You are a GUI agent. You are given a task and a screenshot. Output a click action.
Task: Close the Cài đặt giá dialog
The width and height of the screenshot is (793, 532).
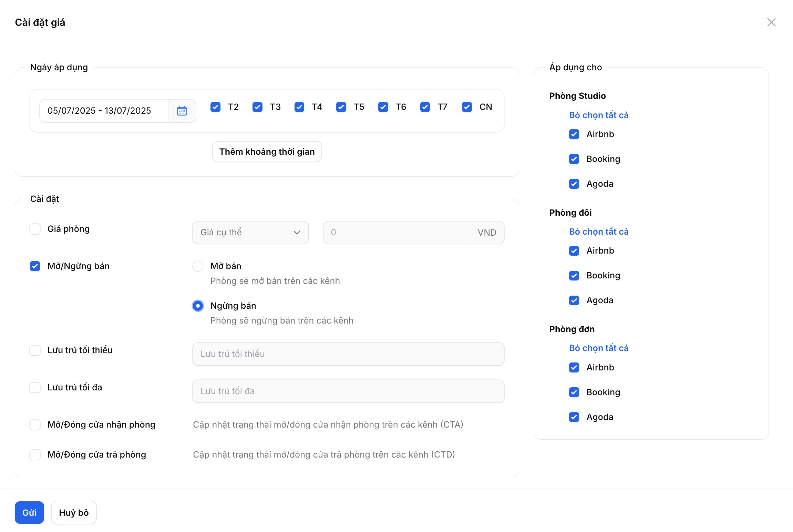pyautogui.click(x=771, y=22)
